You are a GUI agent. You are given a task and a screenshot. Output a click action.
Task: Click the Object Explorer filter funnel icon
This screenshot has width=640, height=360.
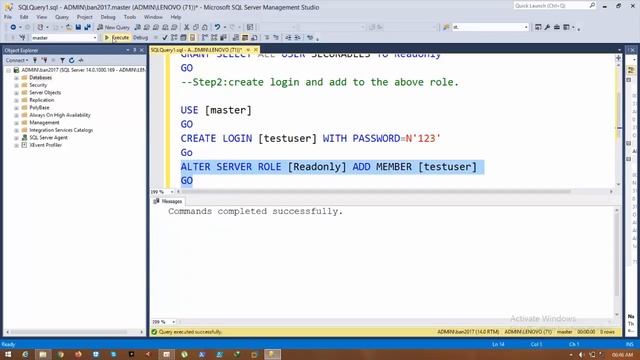tap(62, 60)
